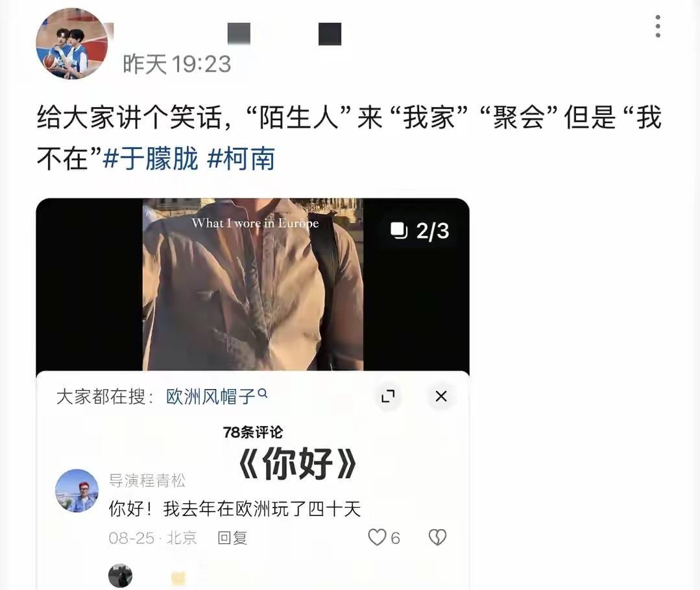Open 导演程青松 username

point(147,480)
